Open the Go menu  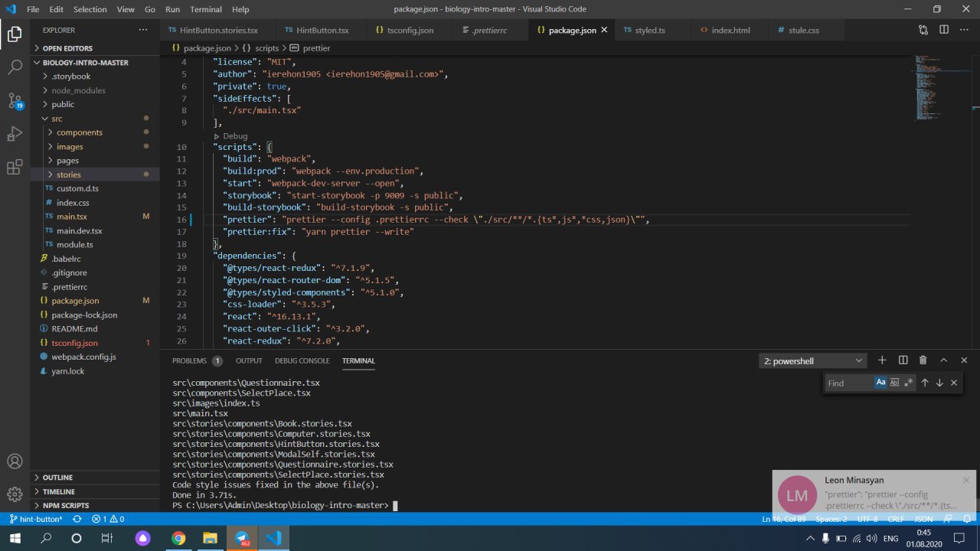coord(150,9)
